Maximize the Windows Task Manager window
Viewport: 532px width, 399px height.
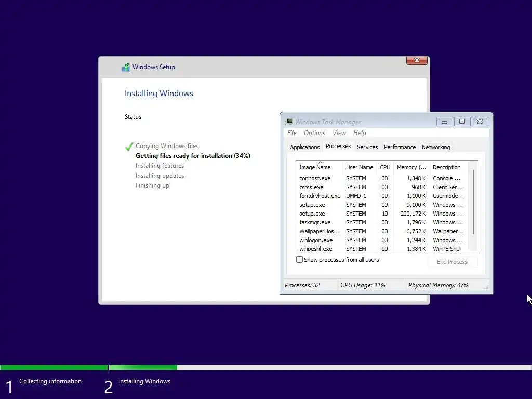(462, 122)
